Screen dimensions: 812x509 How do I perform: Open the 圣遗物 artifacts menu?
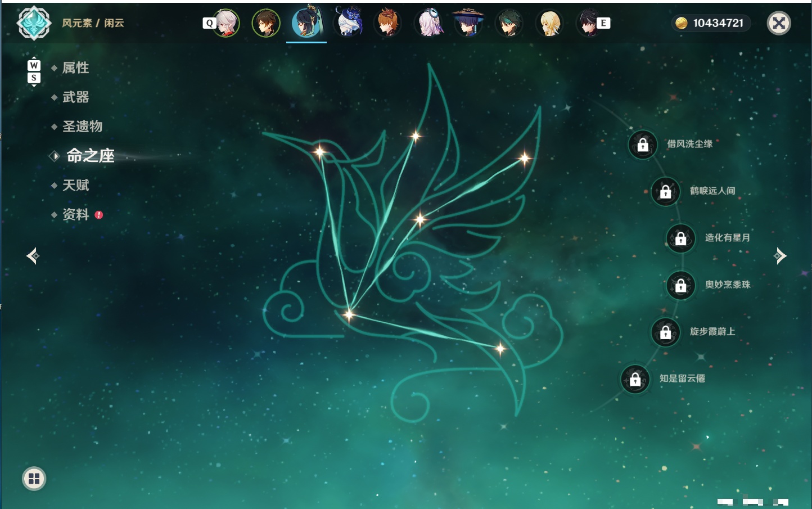[82, 127]
